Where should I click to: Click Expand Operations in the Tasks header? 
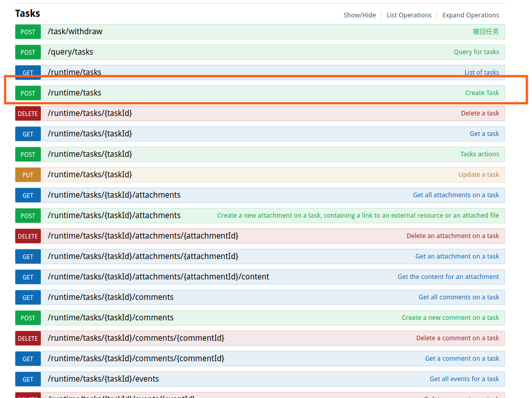coord(471,15)
